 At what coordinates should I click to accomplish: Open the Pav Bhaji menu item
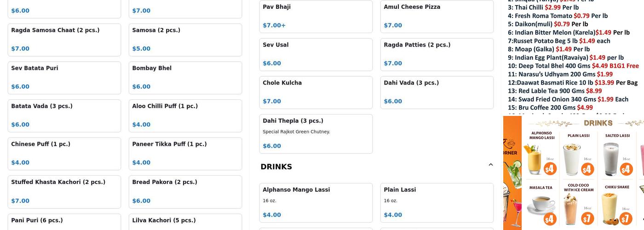coord(316,16)
